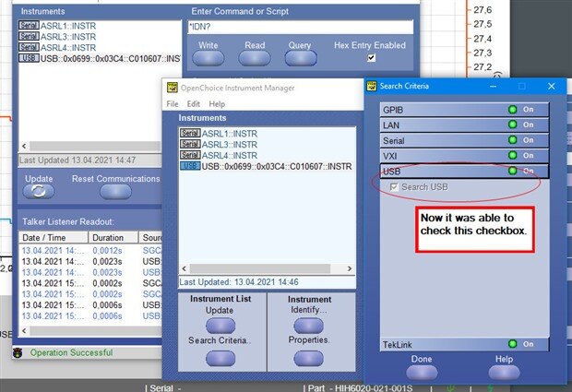Select ASRL3::INSTR in Instrument Manager list
This screenshot has height=392, width=572.
[x=230, y=145]
